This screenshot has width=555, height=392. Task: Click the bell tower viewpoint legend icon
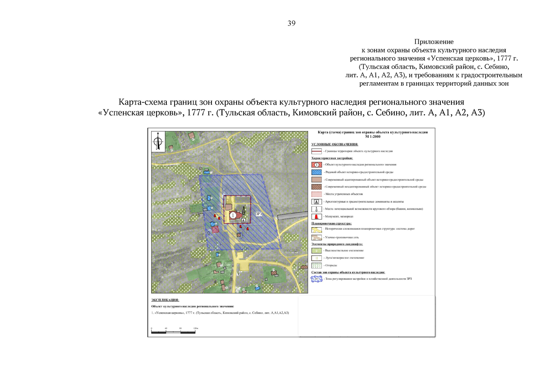pos(316,209)
